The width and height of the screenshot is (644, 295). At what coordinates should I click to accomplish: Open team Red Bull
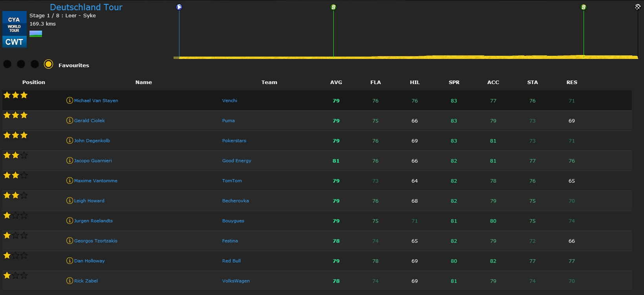pos(232,261)
